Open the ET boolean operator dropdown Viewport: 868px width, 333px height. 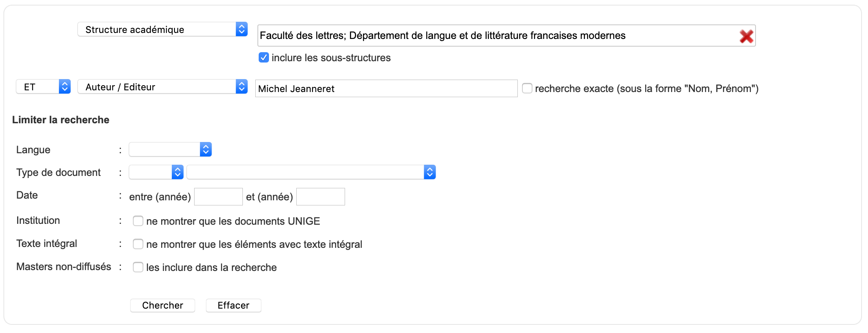[x=43, y=87]
